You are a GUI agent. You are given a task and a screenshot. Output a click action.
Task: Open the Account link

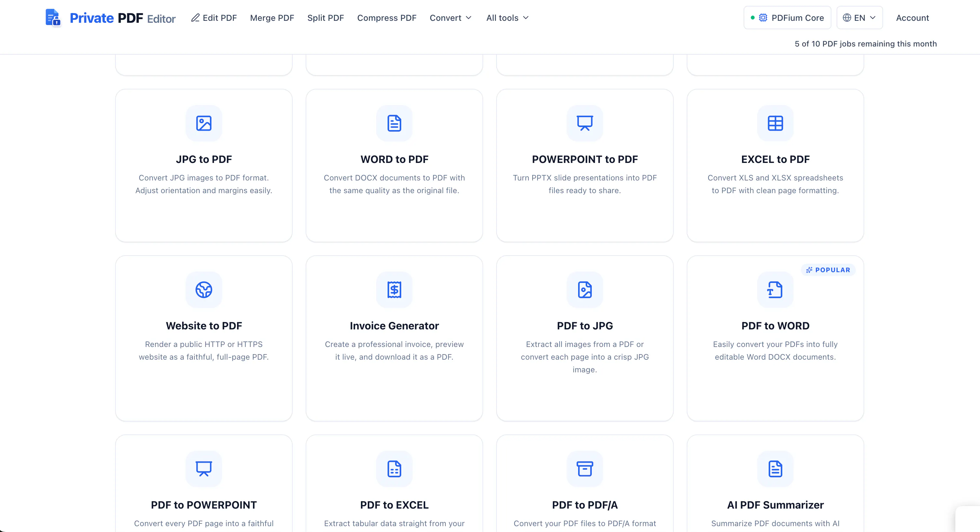(x=912, y=18)
